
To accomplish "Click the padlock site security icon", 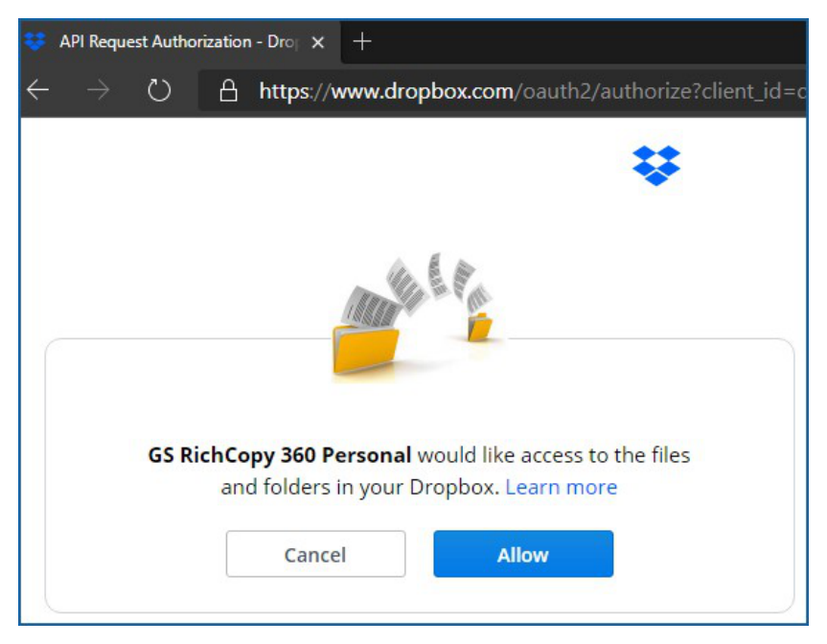I will click(228, 91).
